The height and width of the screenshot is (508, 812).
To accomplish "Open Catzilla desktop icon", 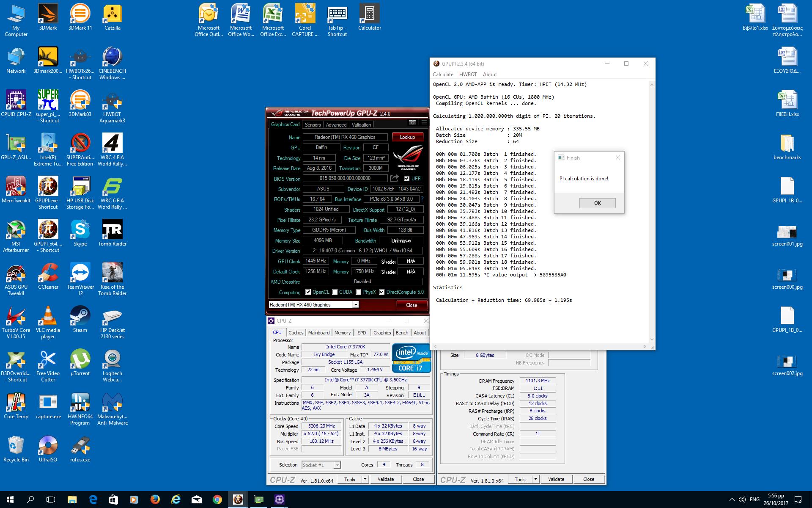I will 112,17.
